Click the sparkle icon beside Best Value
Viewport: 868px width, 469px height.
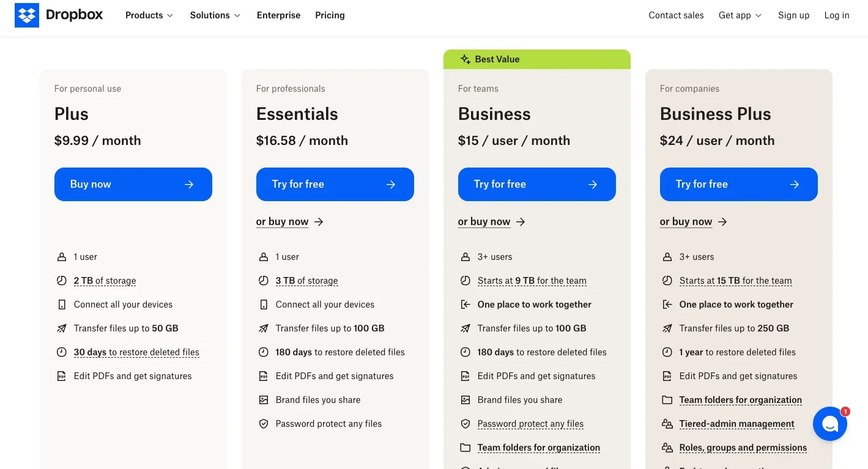pyautogui.click(x=465, y=59)
